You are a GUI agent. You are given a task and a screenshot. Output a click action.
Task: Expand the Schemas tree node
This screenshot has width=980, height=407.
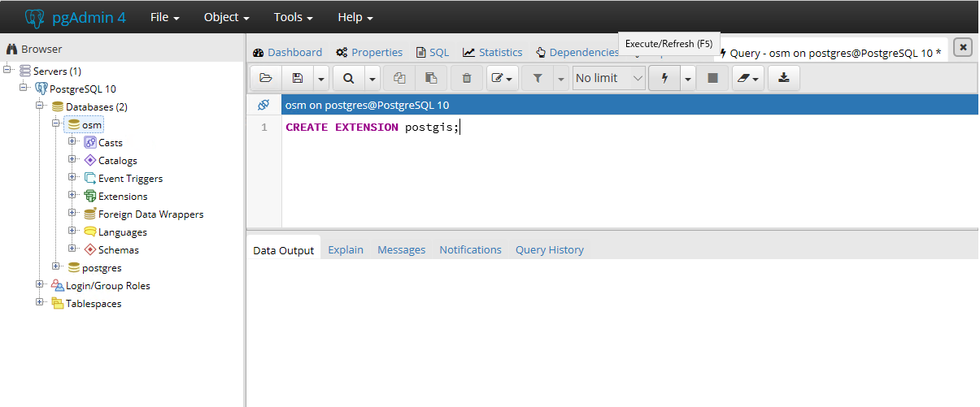72,249
